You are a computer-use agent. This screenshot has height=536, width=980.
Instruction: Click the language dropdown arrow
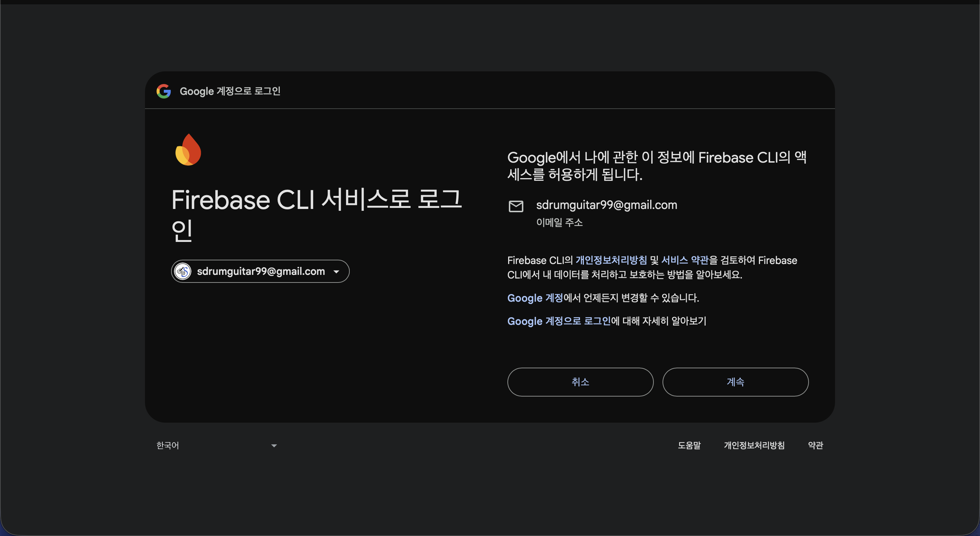[x=274, y=445]
